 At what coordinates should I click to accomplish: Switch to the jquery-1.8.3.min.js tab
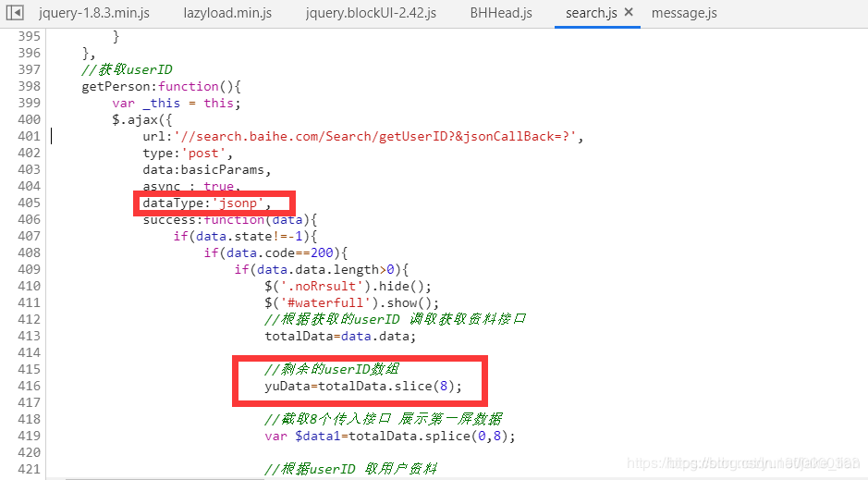click(x=94, y=13)
